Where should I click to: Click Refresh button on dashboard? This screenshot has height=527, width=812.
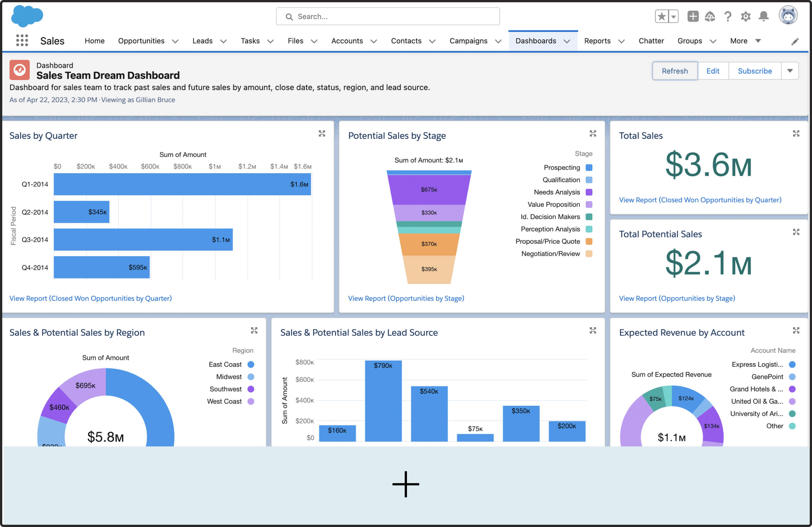coord(675,71)
